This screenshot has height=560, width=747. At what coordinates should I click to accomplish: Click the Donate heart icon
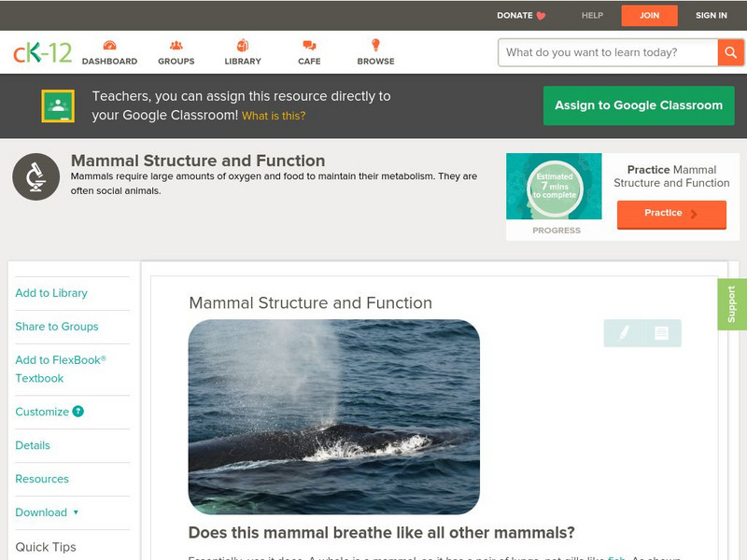coord(541,16)
